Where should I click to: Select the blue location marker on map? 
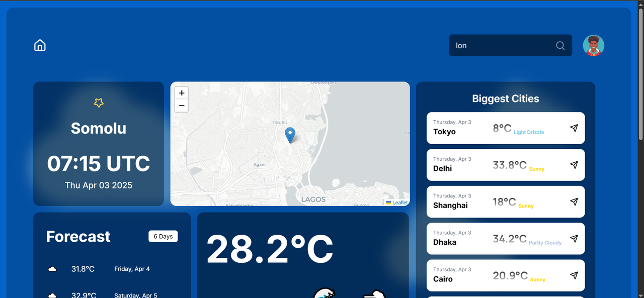click(290, 135)
